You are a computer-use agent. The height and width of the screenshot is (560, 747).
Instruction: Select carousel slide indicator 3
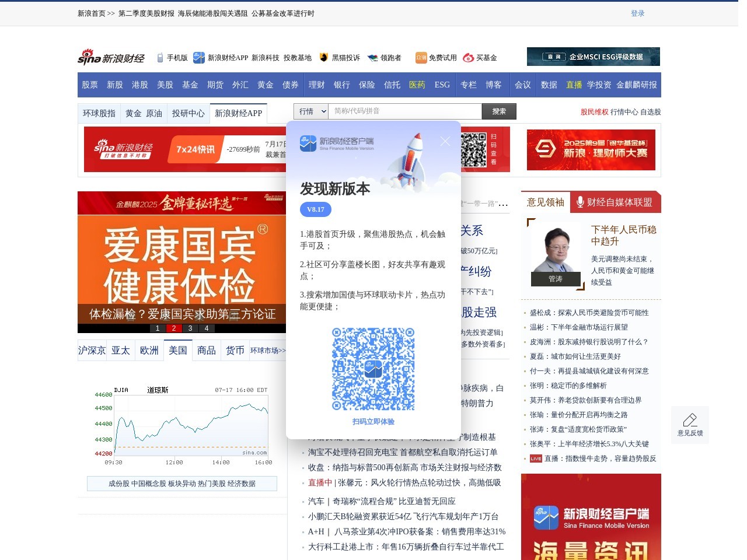point(190,328)
